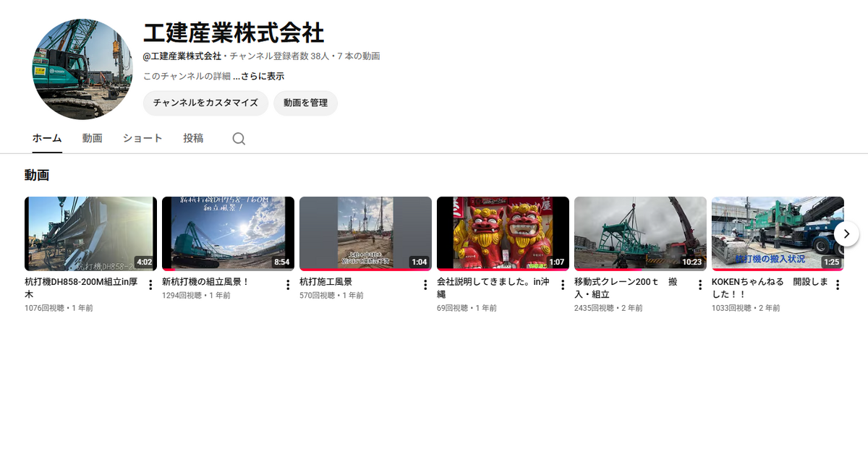Open the channel search magnifier icon
Screen dimensions: 868x467
click(239, 139)
